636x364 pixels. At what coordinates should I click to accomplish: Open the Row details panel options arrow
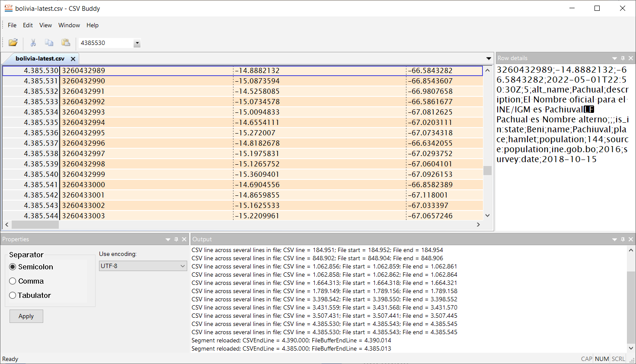[x=614, y=58]
